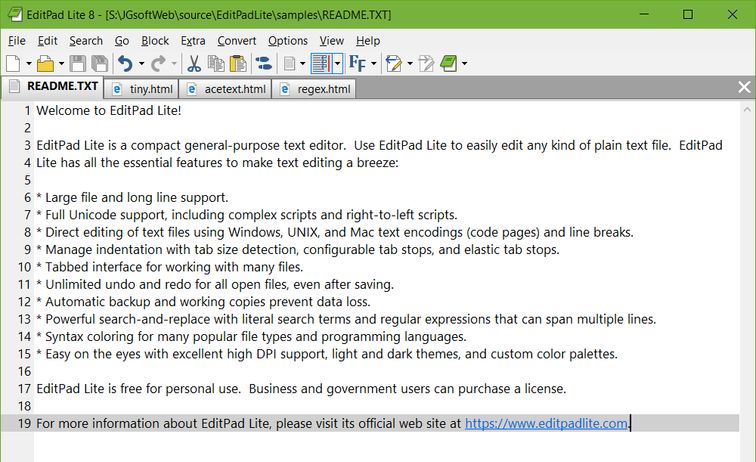This screenshot has width=756, height=462.
Task: Click the Paste clipboard icon
Action: 238,63
